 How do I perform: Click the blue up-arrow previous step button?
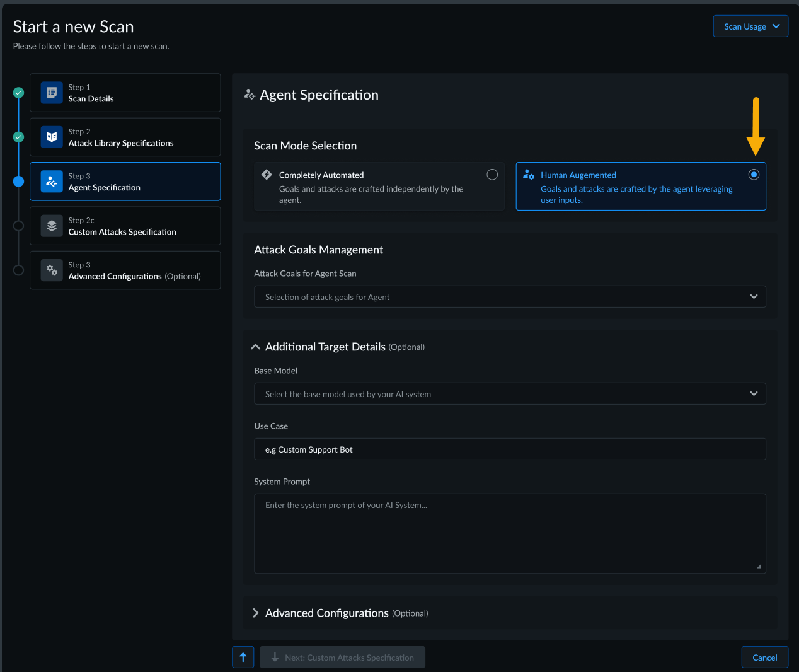[x=243, y=657]
